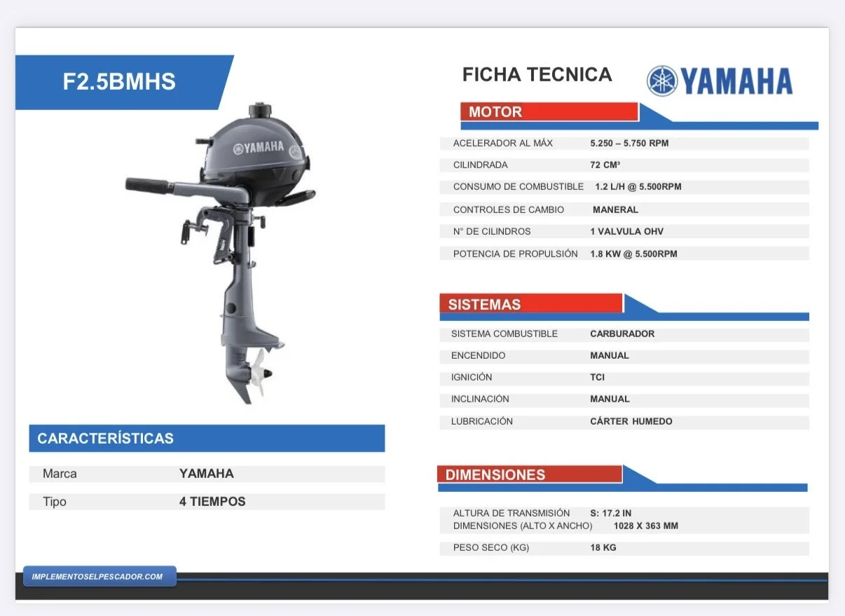Select MANUAL in the INCLINACIÓN row
This screenshot has width=845, height=616.
coord(610,399)
